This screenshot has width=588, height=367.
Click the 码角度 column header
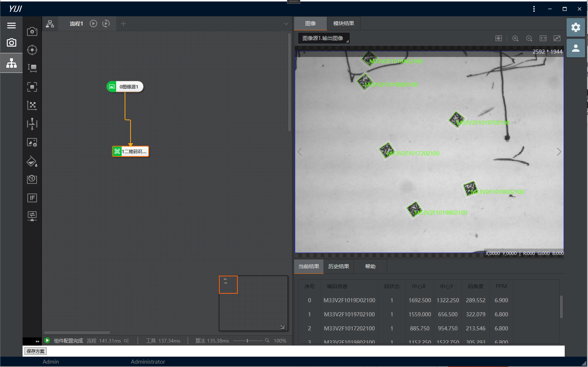[476, 286]
